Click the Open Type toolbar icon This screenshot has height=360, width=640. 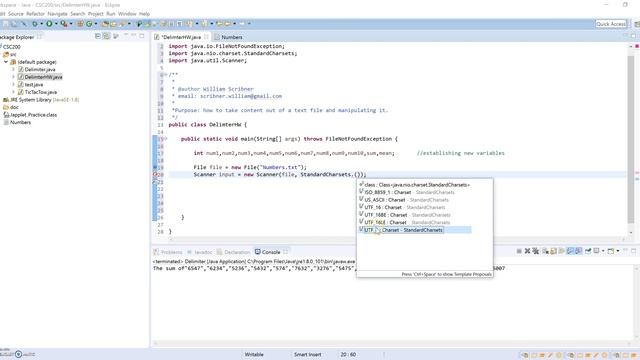[105, 24]
